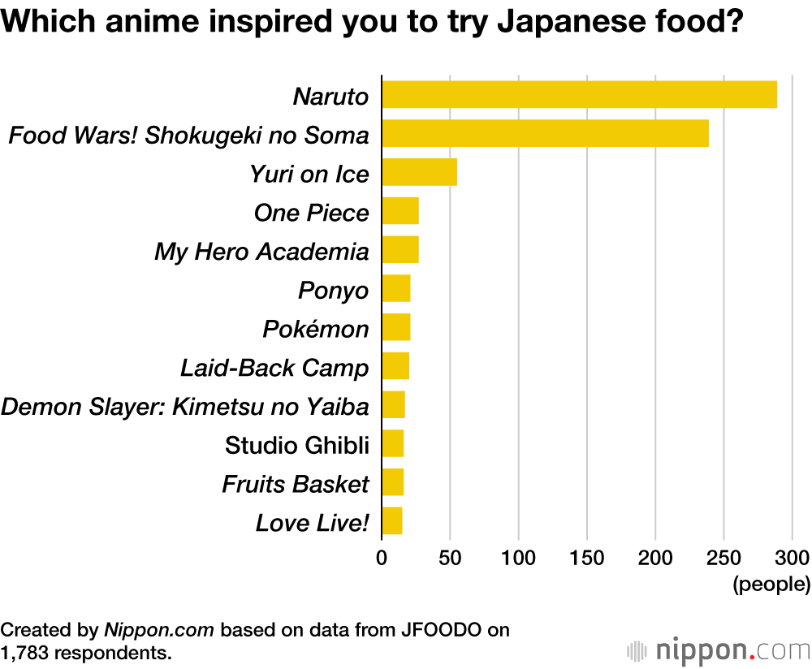The image size is (812, 669).
Task: Click the nippon.com sound-wave logo icon
Action: pyautogui.click(x=639, y=651)
